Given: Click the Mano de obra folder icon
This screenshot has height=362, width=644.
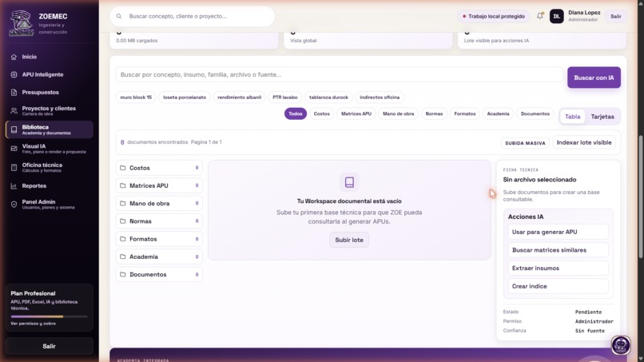Looking at the screenshot, I should (123, 203).
